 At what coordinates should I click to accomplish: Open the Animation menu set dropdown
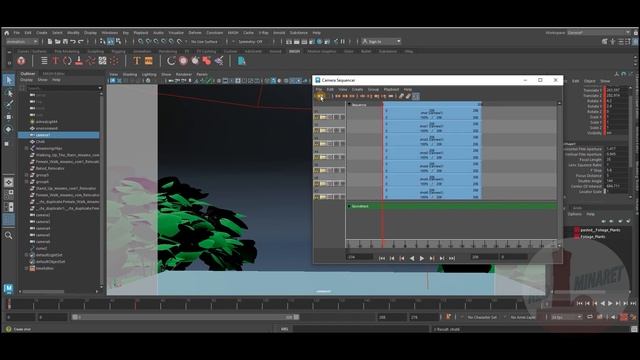[x=22, y=42]
